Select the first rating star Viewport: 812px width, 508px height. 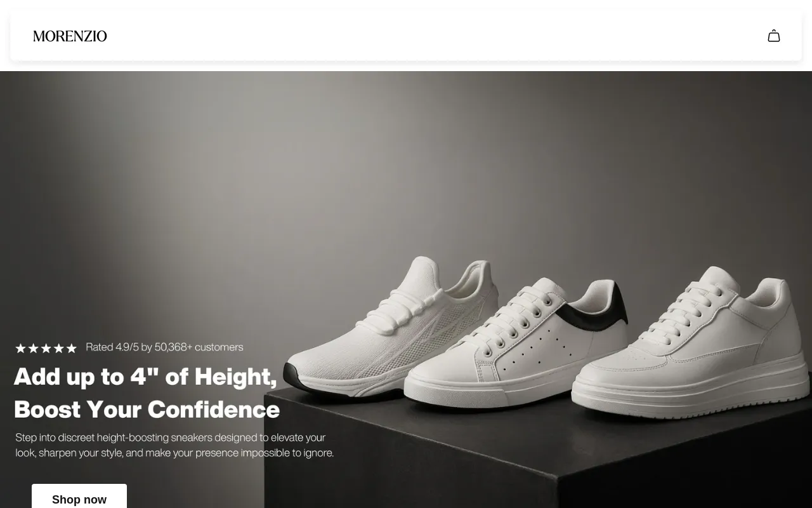(20, 348)
